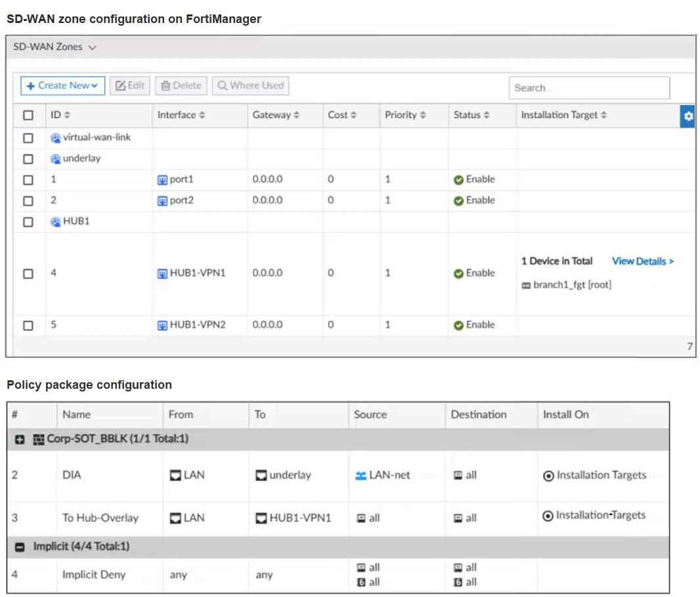Screen dimensions: 700x597
Task: Check the HUB1-VPN1 row checkbox
Action: [28, 274]
